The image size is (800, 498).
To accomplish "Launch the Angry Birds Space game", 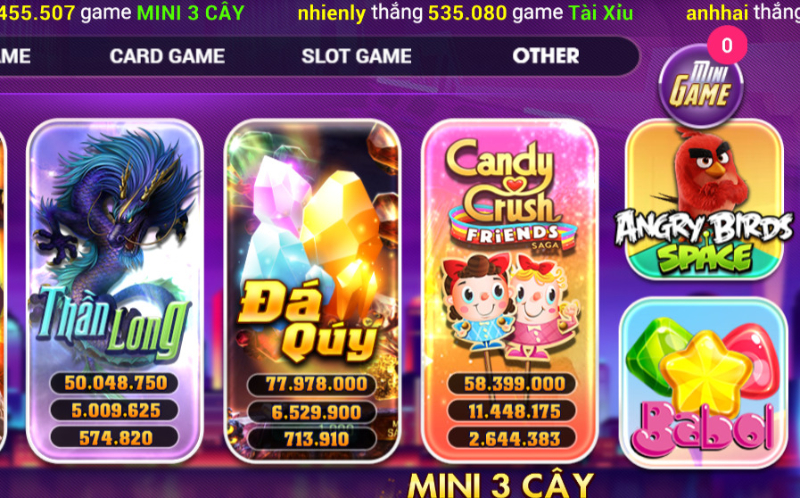I will point(704,200).
